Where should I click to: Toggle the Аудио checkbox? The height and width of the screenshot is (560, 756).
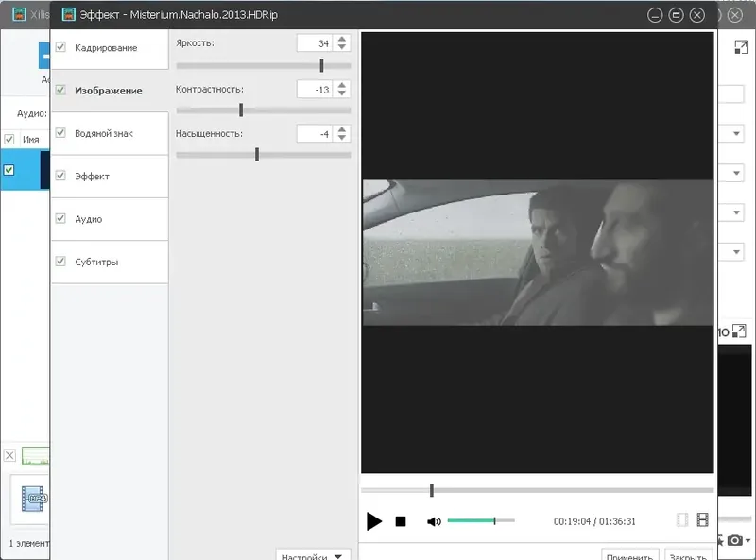click(60, 218)
